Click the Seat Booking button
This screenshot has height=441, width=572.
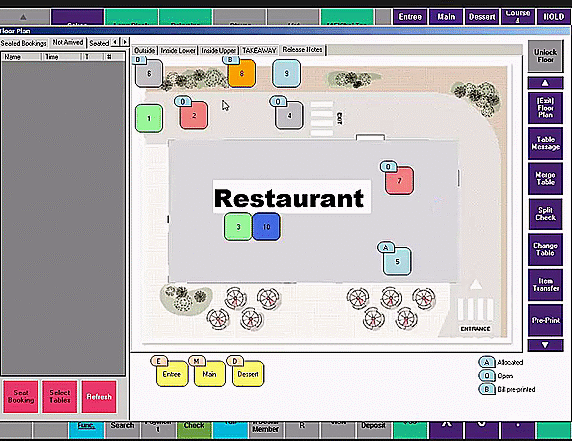click(21, 396)
